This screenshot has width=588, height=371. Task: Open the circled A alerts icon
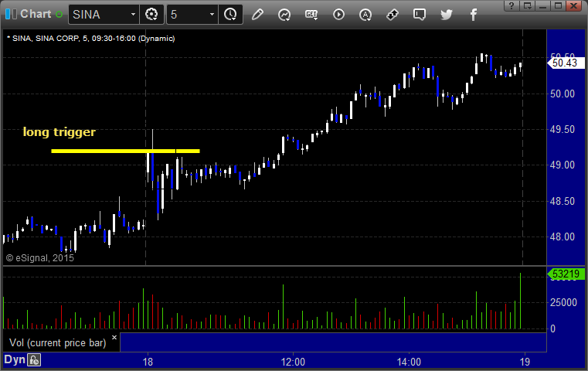(x=365, y=15)
